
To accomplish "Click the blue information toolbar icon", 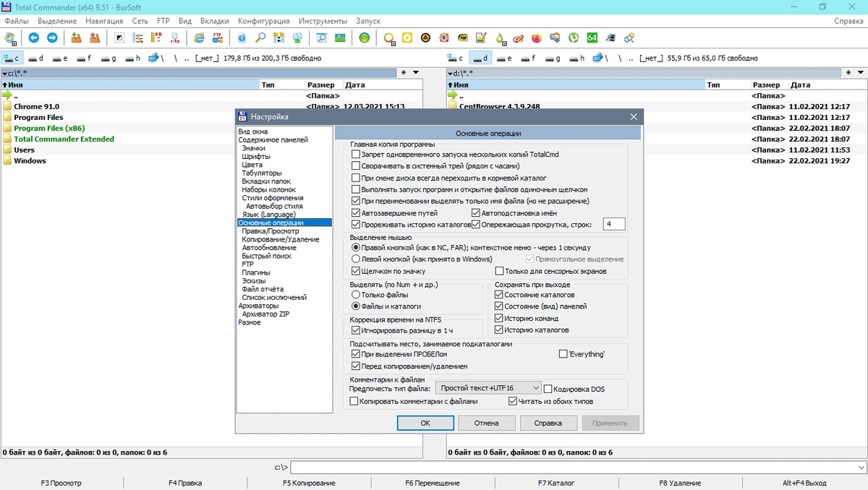I will coord(241,38).
